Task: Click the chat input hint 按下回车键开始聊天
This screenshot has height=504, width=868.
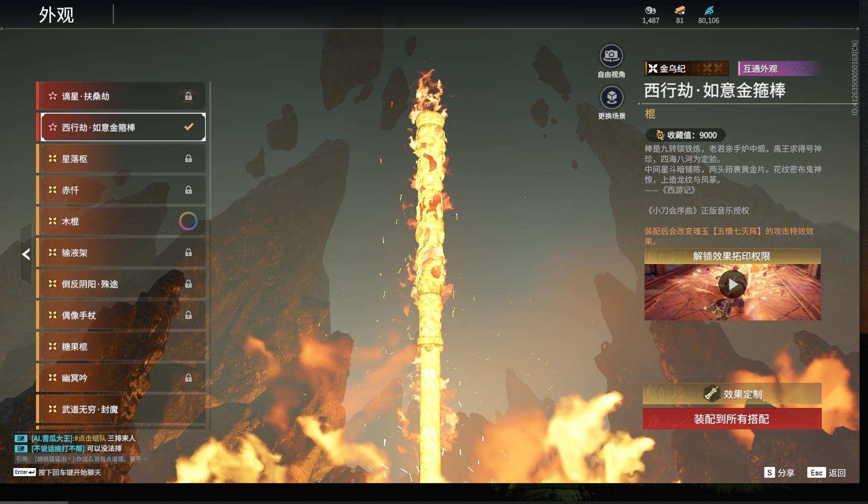Action: click(70, 472)
